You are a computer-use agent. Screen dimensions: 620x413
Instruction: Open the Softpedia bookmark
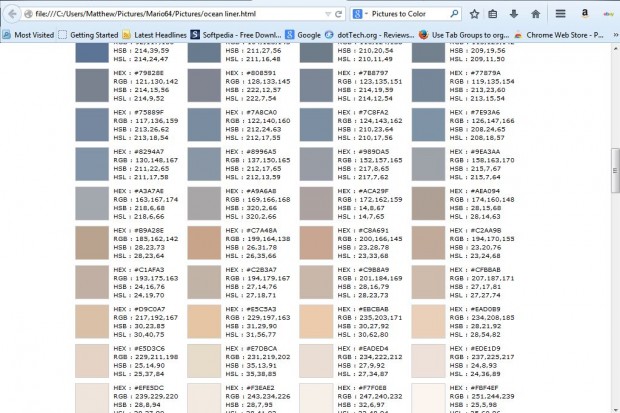point(236,35)
